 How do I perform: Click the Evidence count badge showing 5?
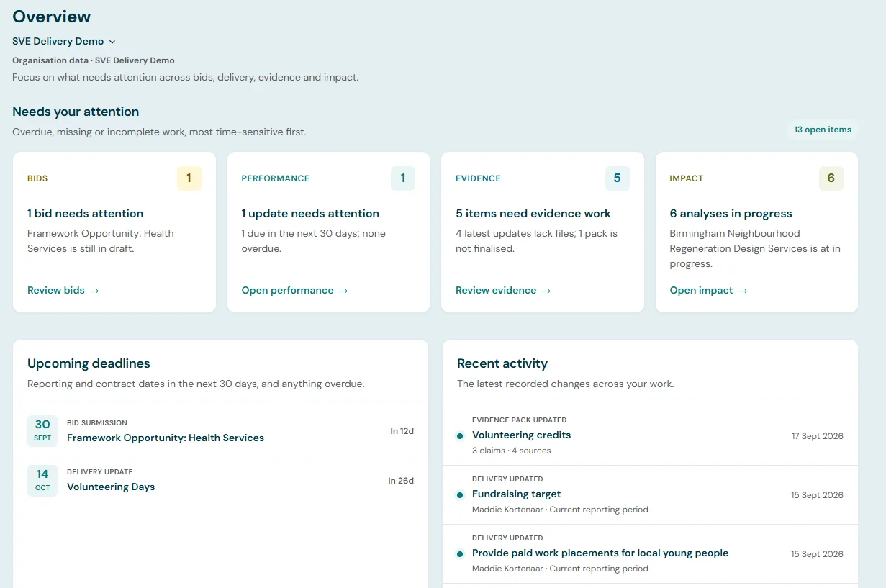tap(618, 178)
